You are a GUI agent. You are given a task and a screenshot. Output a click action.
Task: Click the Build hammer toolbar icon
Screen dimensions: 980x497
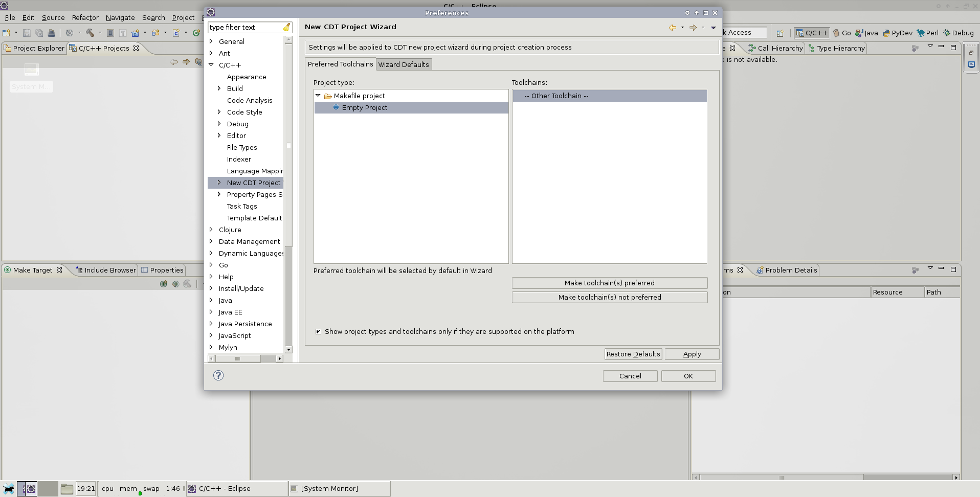tap(90, 33)
